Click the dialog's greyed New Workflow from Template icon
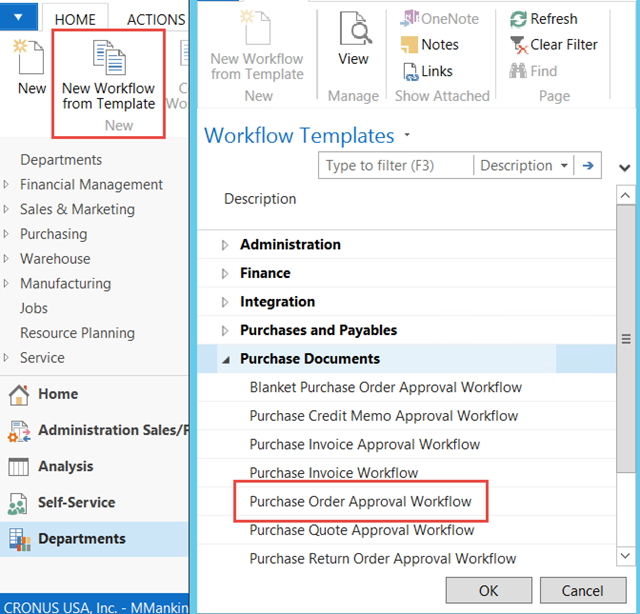Screen dimensions: 640x614 257,27
